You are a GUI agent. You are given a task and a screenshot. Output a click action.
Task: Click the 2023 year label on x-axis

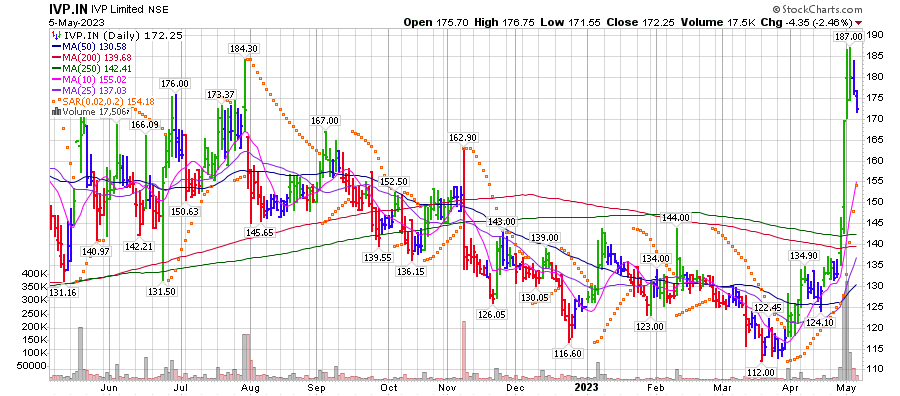(x=586, y=387)
